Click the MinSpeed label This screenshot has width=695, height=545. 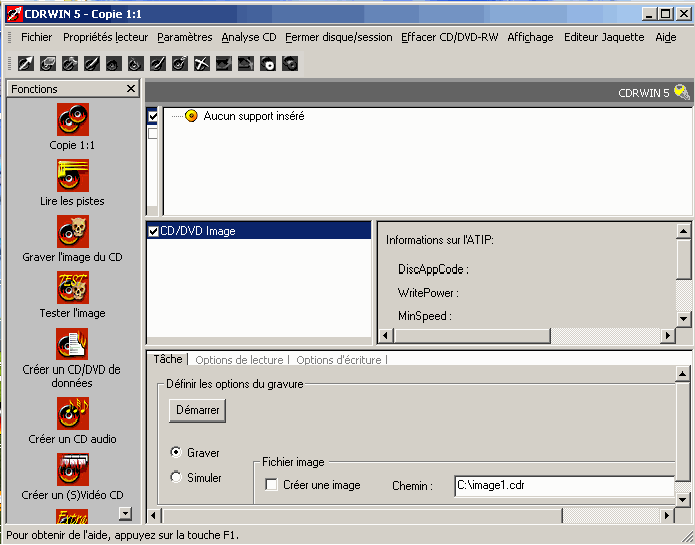click(425, 316)
